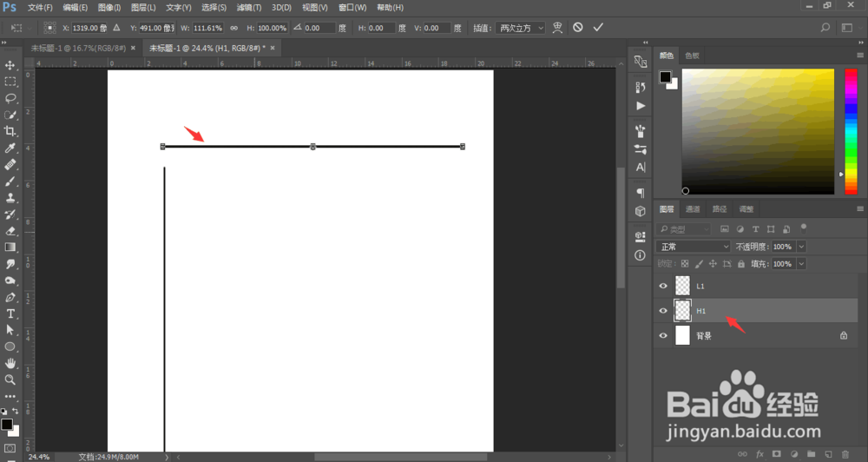868x462 pixels.
Task: Switch to 未标题-1 @ 16.7% document tab
Action: (78, 48)
